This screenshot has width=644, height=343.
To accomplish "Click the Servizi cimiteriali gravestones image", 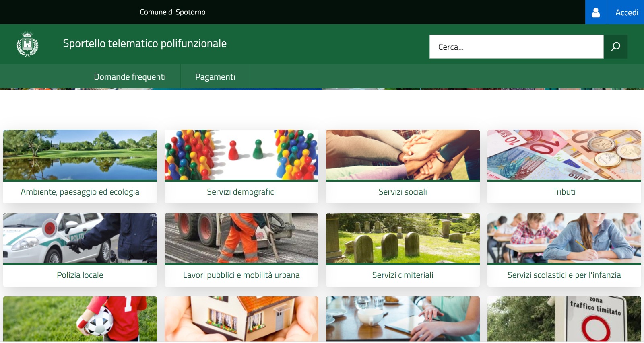I will (403, 238).
